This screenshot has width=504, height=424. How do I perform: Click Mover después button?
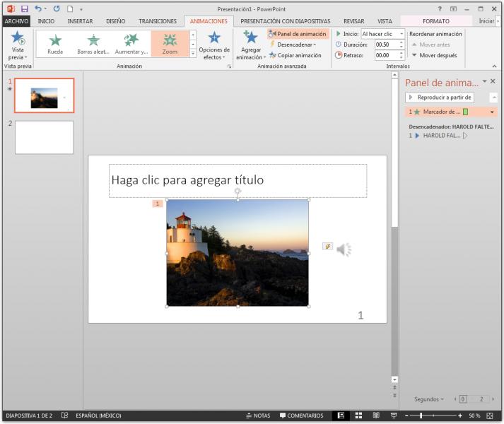[435, 55]
